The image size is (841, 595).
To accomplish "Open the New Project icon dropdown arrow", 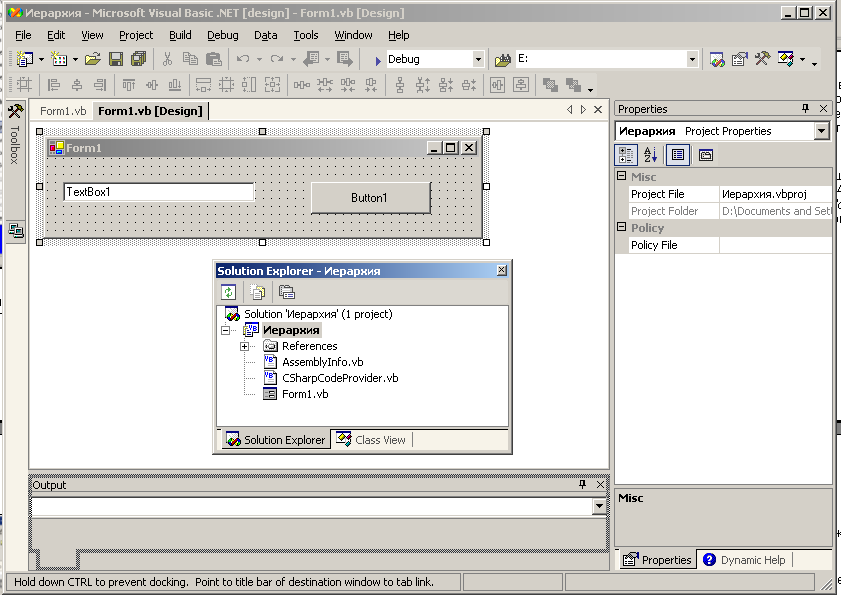I will [x=41, y=60].
